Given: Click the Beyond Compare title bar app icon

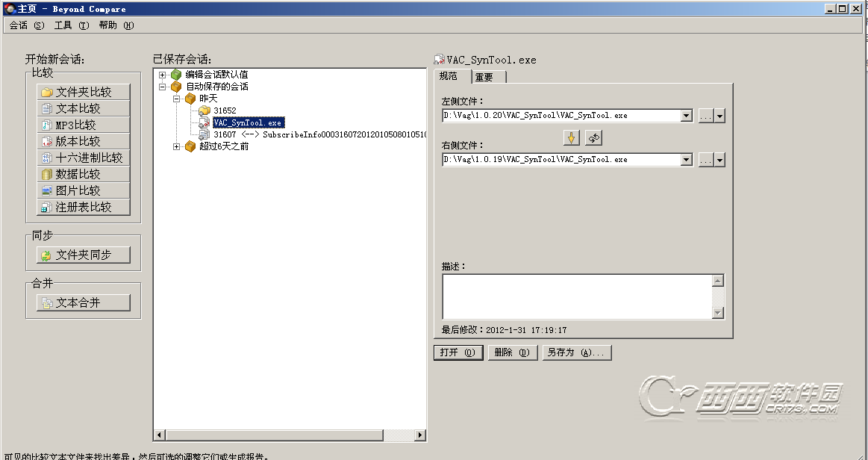Looking at the screenshot, I should point(10,8).
